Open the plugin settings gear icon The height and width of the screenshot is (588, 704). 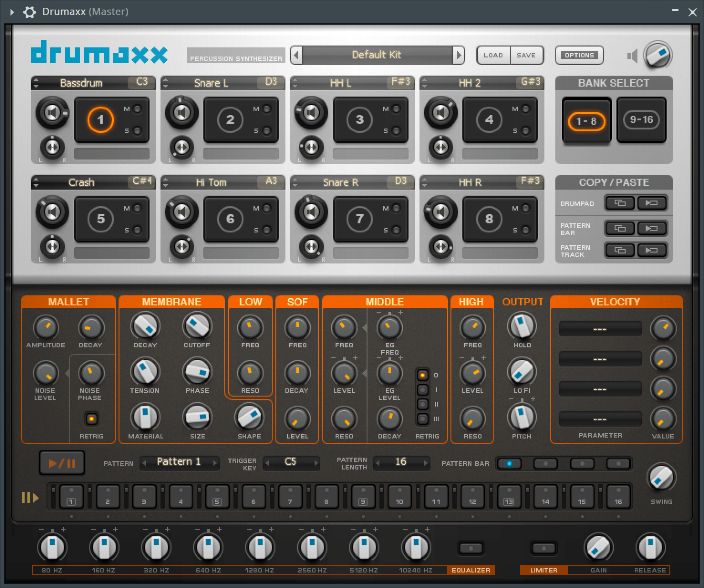29,12
